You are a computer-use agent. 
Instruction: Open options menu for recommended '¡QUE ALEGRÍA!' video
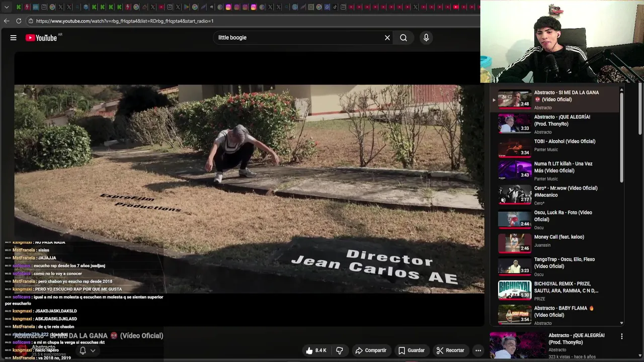pos(621,336)
